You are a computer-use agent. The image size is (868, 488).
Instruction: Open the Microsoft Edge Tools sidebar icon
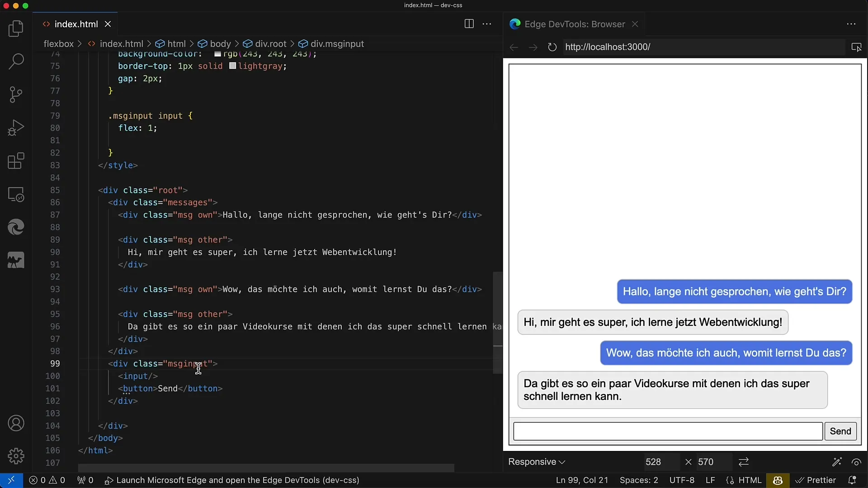pyautogui.click(x=16, y=227)
